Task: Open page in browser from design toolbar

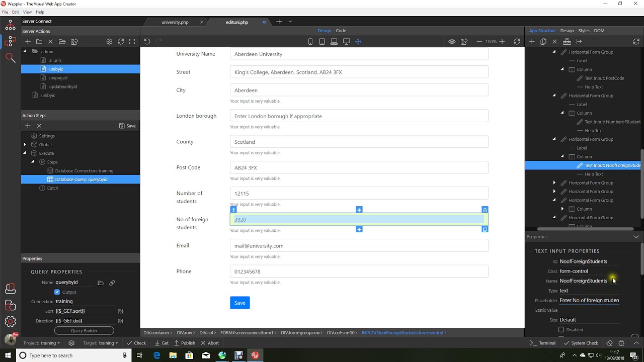Action: point(464,42)
